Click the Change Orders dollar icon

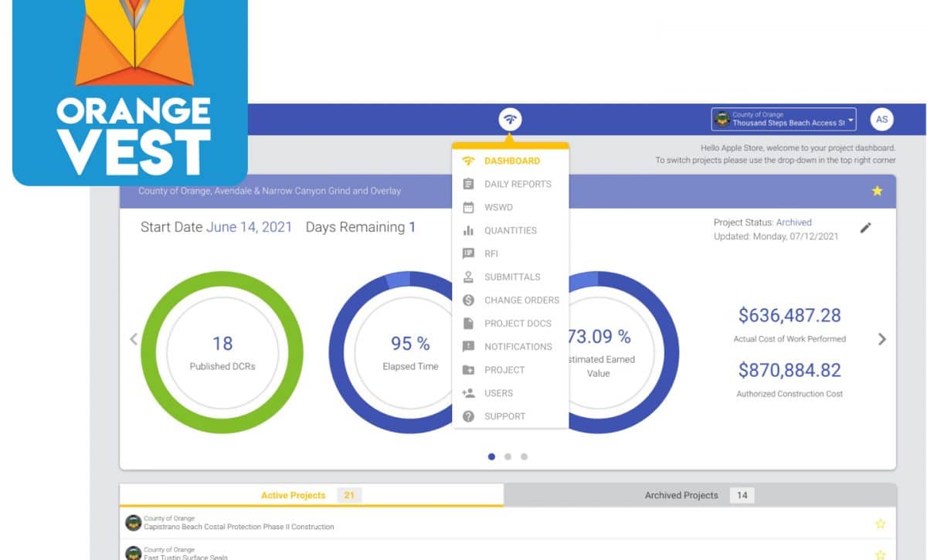(x=468, y=300)
